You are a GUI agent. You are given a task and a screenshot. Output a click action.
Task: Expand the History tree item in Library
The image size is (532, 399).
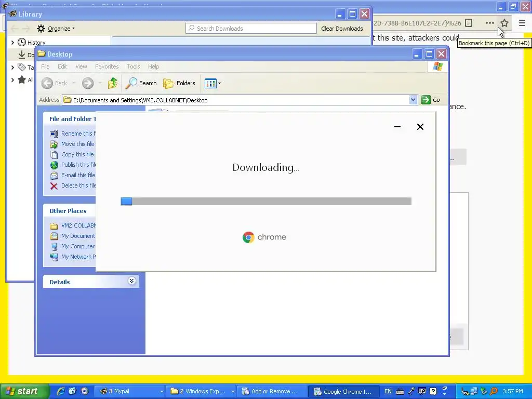pyautogui.click(x=12, y=43)
